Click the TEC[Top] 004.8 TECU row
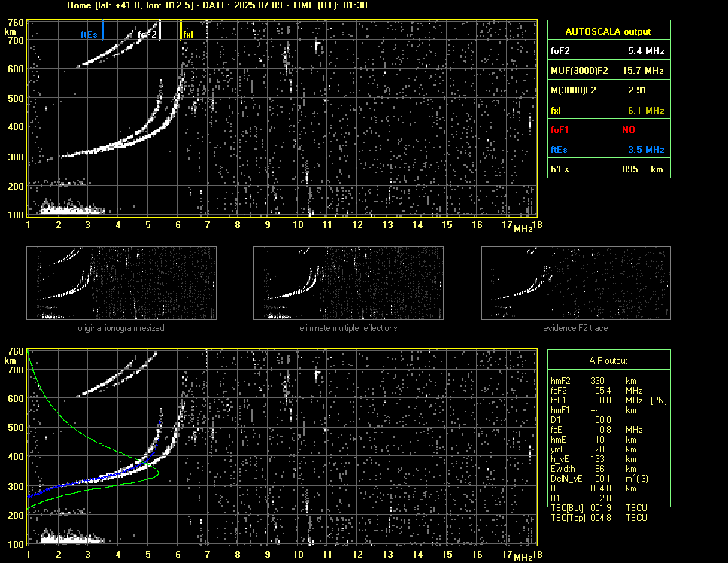The width and height of the screenshot is (728, 563). click(x=599, y=518)
